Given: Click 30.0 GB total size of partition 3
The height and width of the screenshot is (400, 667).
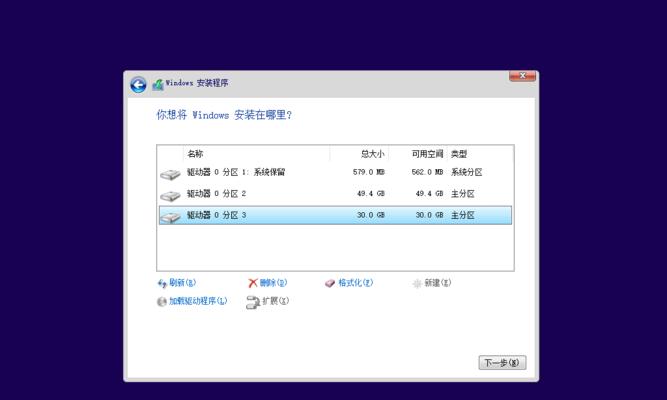Looking at the screenshot, I should [371, 215].
